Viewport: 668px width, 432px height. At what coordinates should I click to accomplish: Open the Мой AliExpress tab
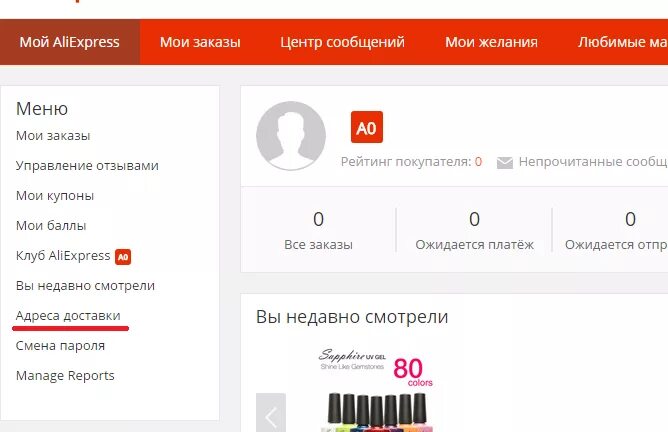[70, 42]
